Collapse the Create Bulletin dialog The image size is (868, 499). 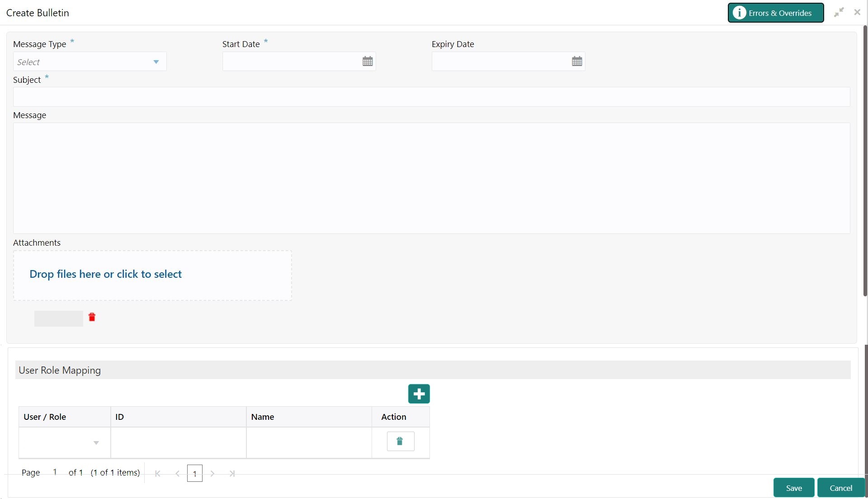(839, 13)
